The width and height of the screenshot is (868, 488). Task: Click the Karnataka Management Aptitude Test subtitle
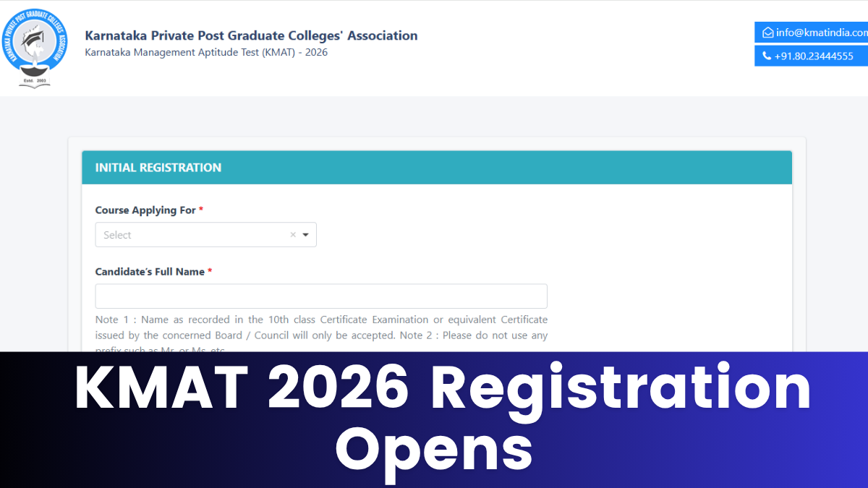pyautogui.click(x=206, y=53)
